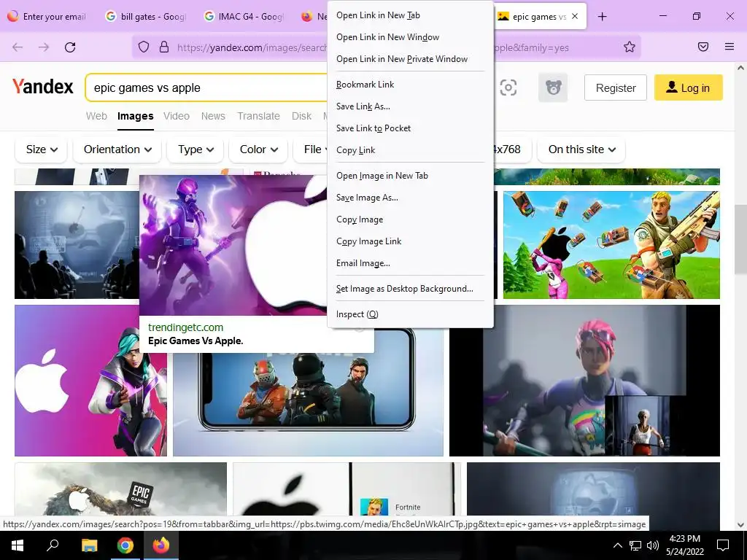Image resolution: width=747 pixels, height=560 pixels.
Task: Select Copy Image Link
Action: 410,241
